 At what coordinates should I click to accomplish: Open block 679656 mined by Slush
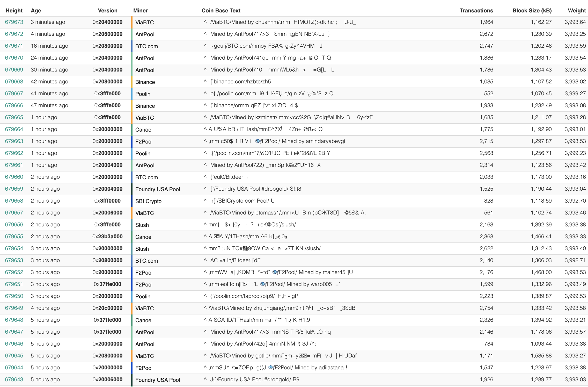(x=14, y=225)
